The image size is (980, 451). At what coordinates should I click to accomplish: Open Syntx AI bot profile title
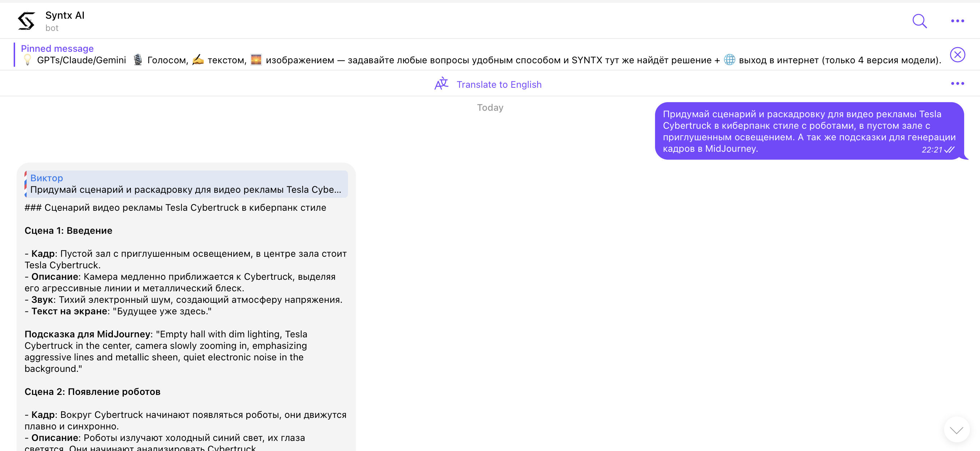65,15
